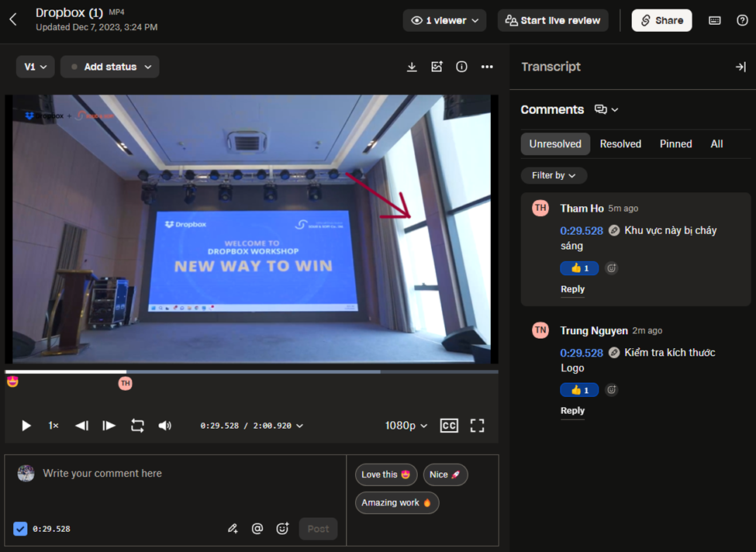
Task: Expand the V1 version dropdown
Action: pyautogui.click(x=35, y=67)
